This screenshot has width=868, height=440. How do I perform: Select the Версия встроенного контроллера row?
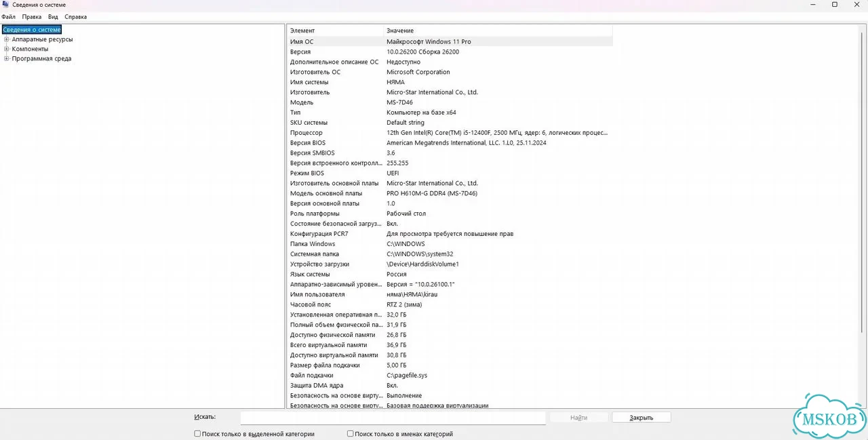[450, 163]
